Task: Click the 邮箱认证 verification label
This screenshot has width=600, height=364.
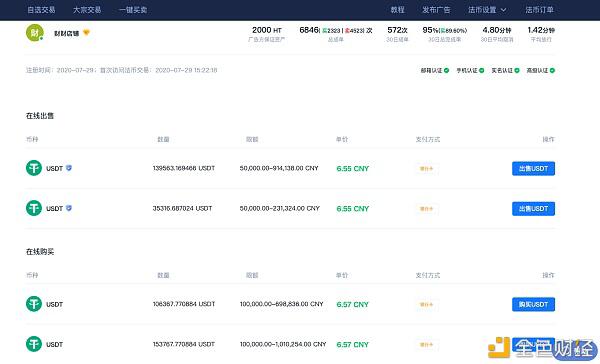Action: coord(431,70)
